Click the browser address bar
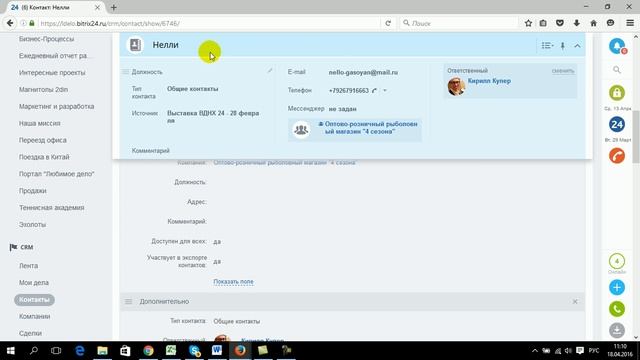640x360 pixels. [208, 23]
